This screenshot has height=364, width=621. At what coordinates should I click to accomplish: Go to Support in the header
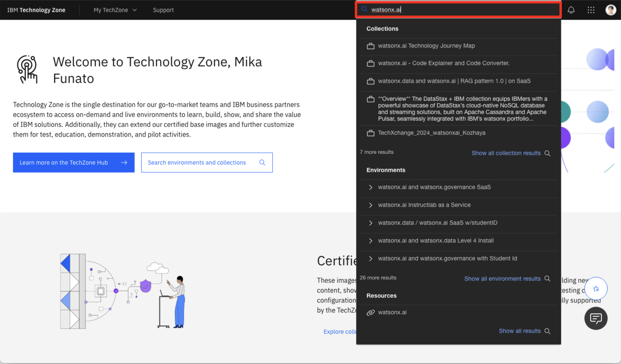click(x=163, y=10)
